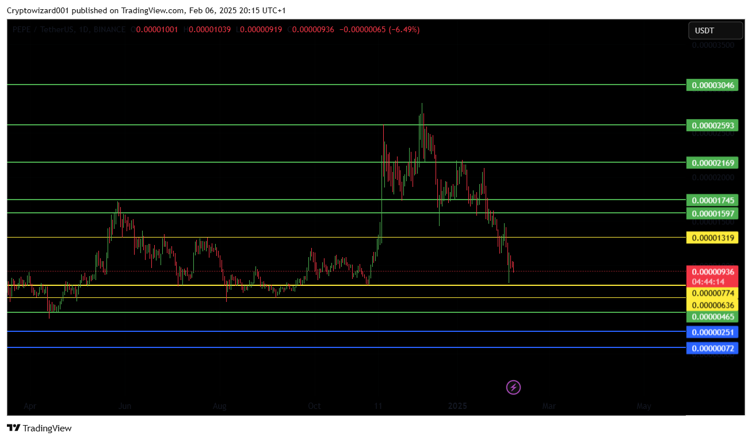Select the 0.00002593 price level label
The height and width of the screenshot is (440, 752).
(713, 126)
